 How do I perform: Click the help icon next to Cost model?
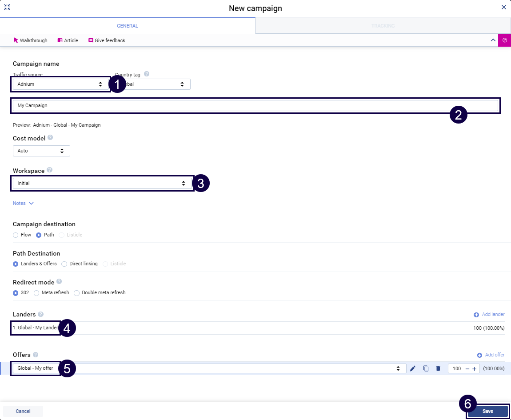click(x=50, y=138)
